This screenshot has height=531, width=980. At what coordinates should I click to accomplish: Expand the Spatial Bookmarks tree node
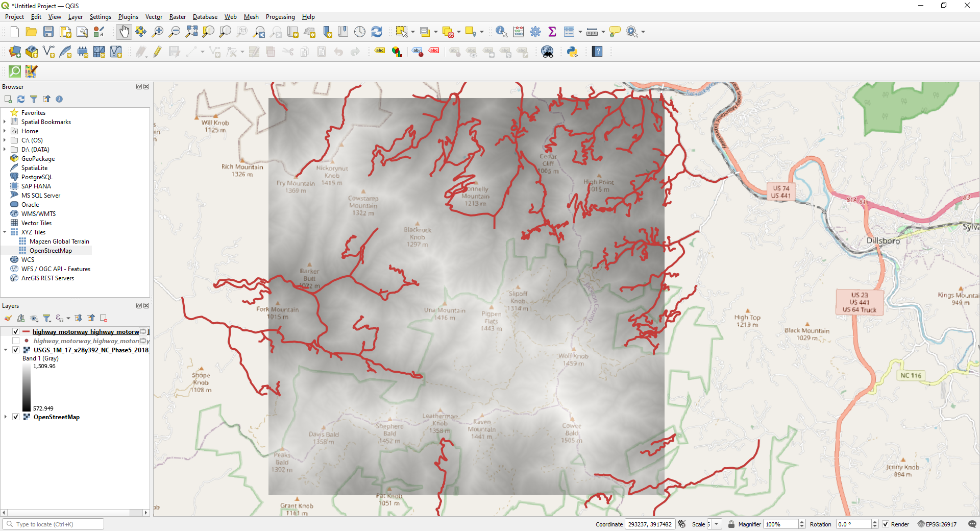tap(5, 122)
